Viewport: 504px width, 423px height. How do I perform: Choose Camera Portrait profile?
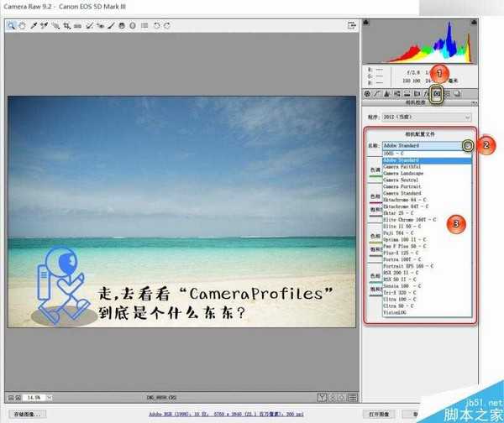pyautogui.click(x=428, y=186)
